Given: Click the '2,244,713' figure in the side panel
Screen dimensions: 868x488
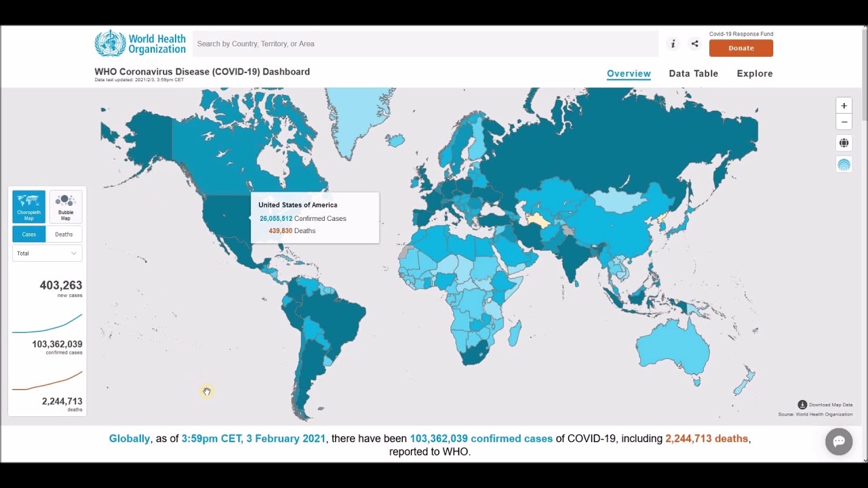Looking at the screenshot, I should (x=62, y=401).
